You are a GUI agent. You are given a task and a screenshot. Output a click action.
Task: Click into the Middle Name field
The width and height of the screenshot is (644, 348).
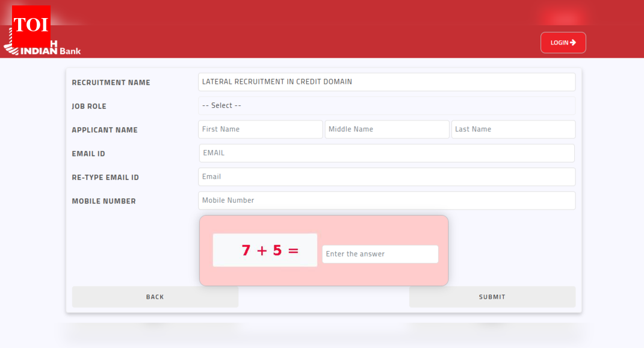coord(386,129)
